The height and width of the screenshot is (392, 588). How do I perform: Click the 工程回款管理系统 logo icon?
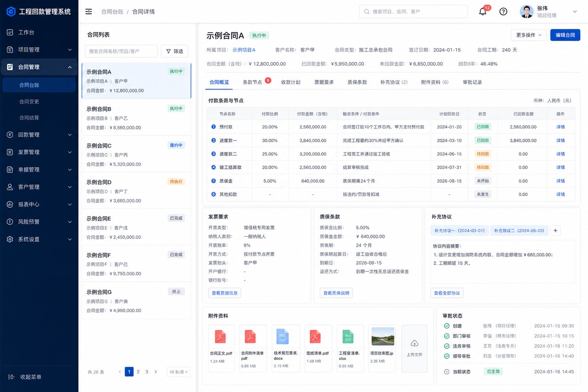click(11, 11)
